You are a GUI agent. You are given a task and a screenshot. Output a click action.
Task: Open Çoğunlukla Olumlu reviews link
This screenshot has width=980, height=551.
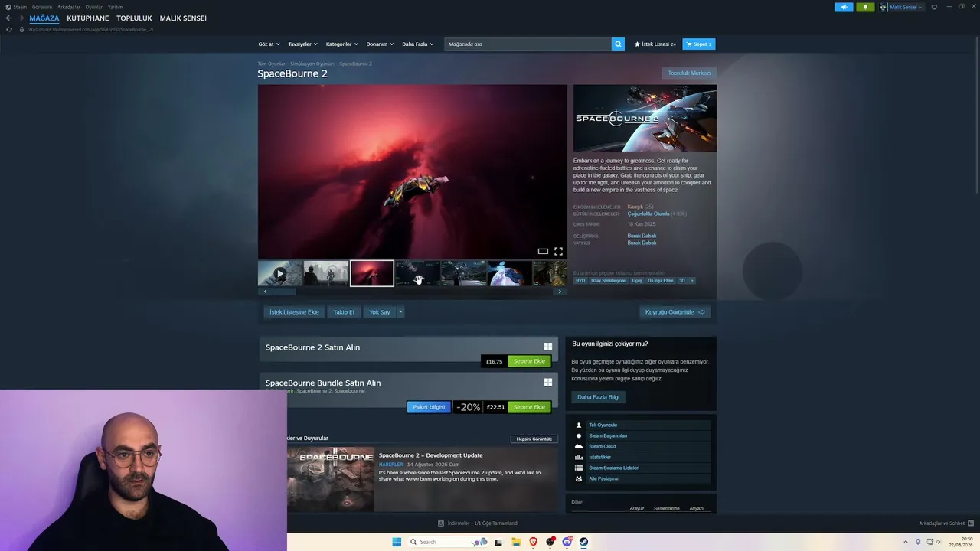coord(648,214)
